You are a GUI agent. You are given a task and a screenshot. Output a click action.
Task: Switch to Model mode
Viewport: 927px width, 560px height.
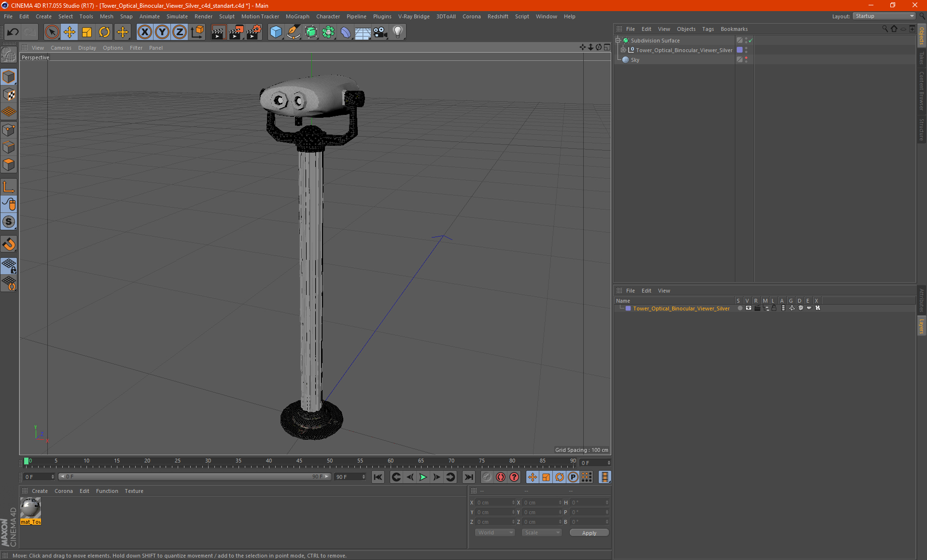pos(9,77)
